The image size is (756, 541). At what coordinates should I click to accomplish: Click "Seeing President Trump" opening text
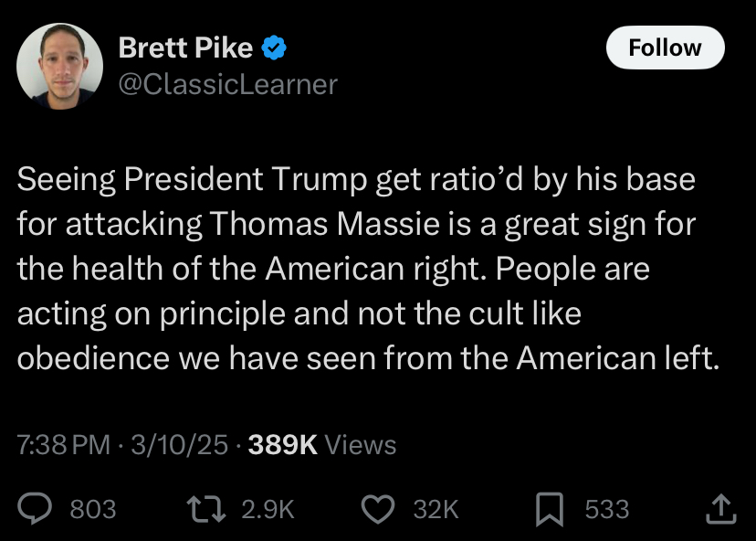192,179
